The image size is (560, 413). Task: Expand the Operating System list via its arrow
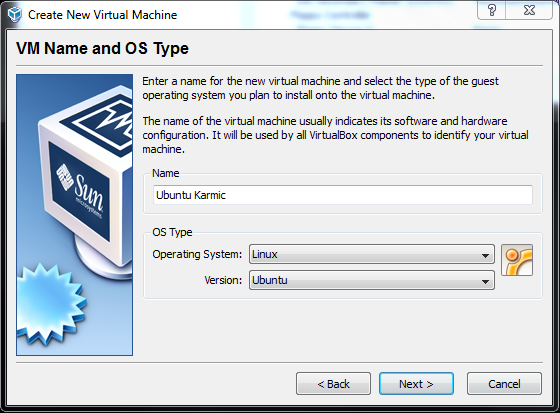(485, 255)
